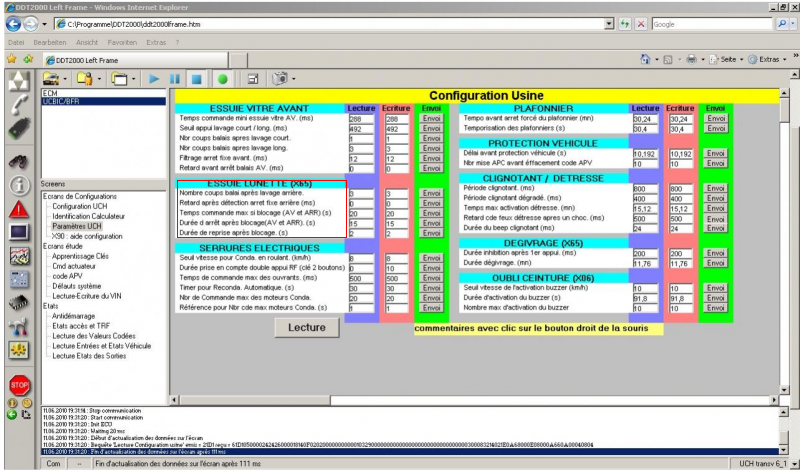Open dropdown arrow beside folder with person icon
Image resolution: width=800 pixels, height=470 pixels.
coord(99,79)
